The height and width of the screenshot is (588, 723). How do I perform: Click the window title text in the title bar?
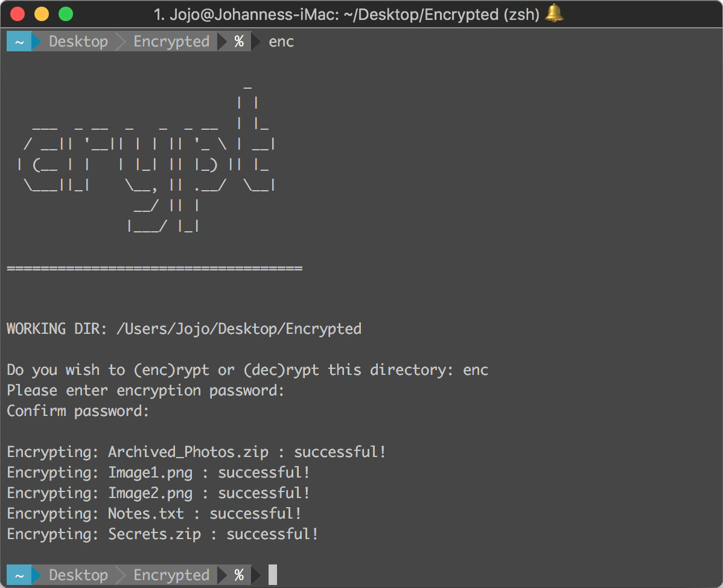pyautogui.click(x=347, y=14)
